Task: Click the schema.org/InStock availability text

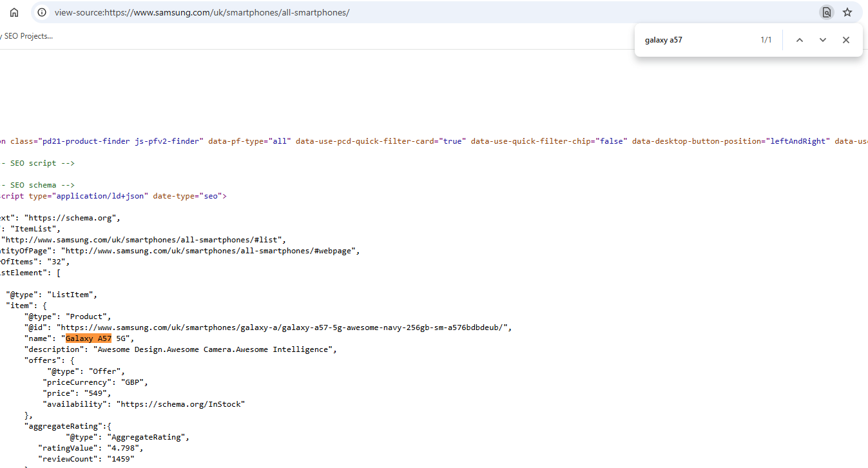Action: click(181, 404)
